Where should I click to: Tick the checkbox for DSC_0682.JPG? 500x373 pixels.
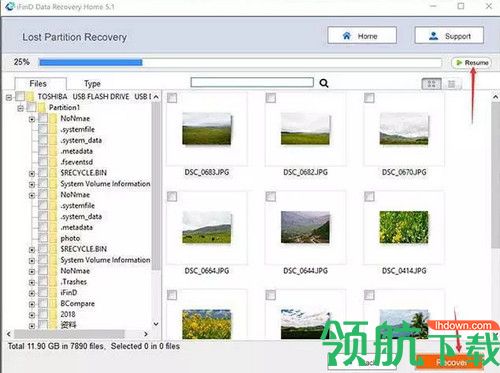pyautogui.click(x=271, y=98)
